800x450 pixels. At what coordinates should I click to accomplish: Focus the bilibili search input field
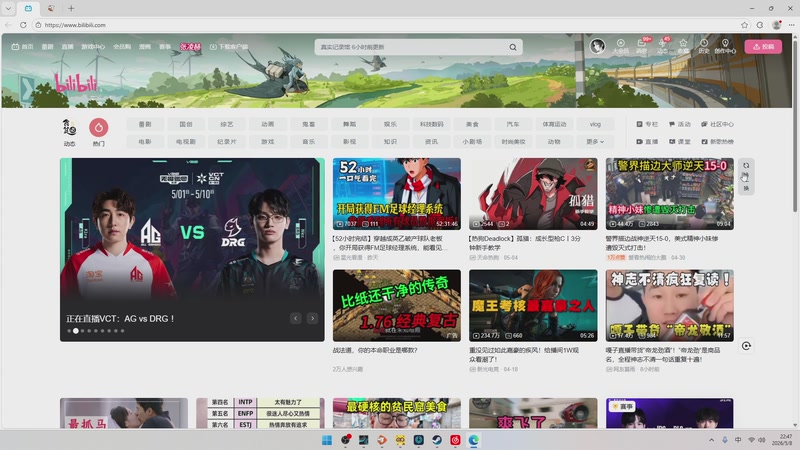(x=412, y=47)
